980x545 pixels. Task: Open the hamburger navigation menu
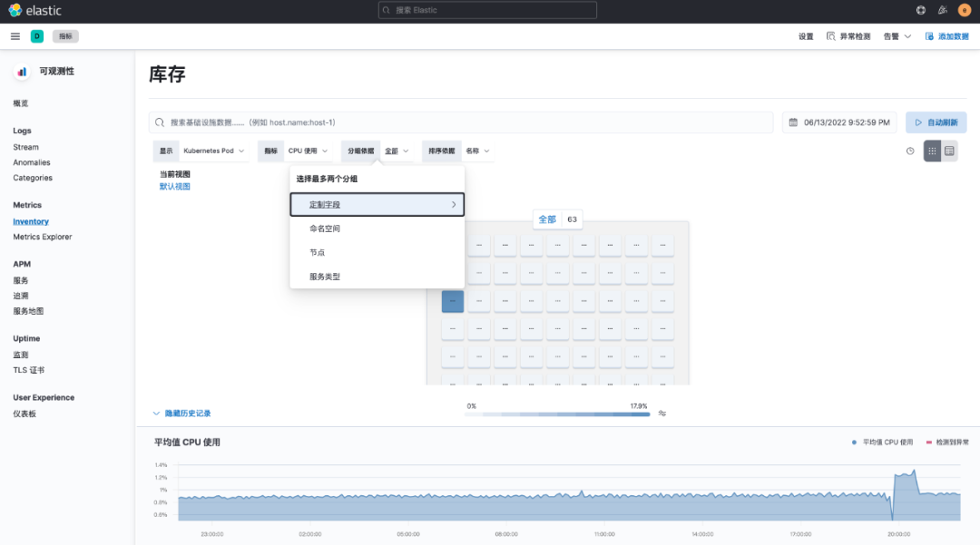[x=15, y=36]
